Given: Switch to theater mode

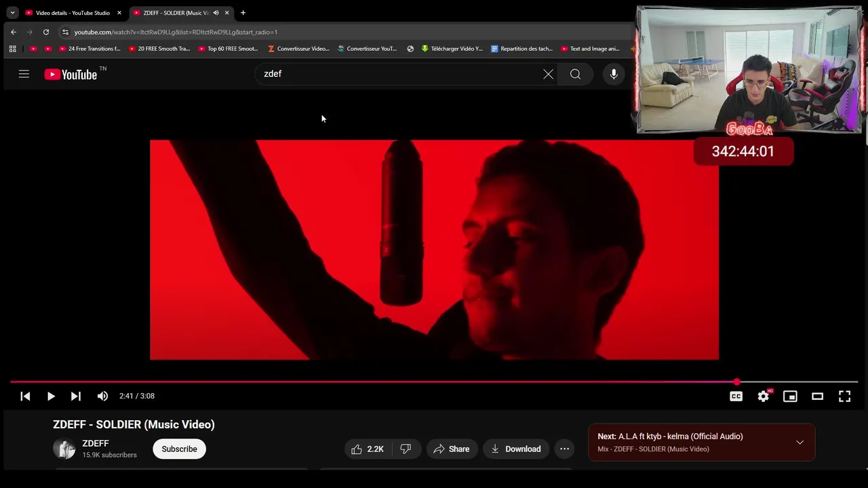Looking at the screenshot, I should pyautogui.click(x=817, y=396).
